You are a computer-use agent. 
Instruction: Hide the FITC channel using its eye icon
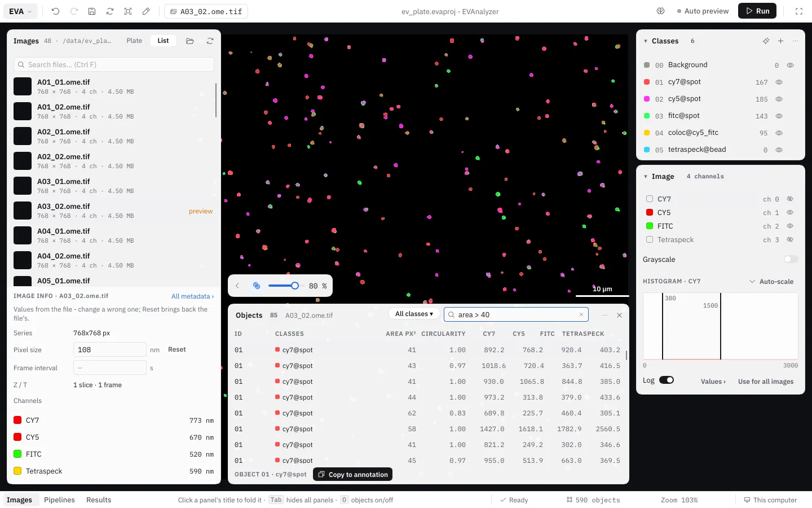[790, 226]
